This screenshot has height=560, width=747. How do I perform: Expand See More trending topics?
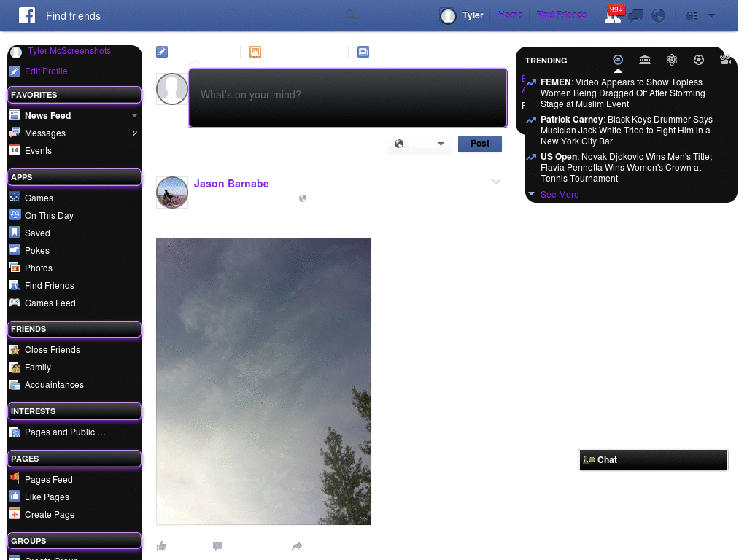click(560, 194)
